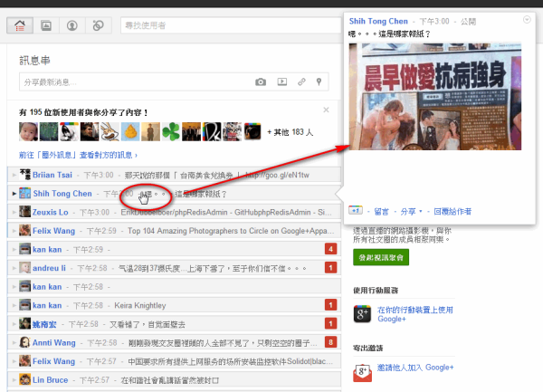
Task: Open the Circles toolbar icon
Action: (99, 25)
